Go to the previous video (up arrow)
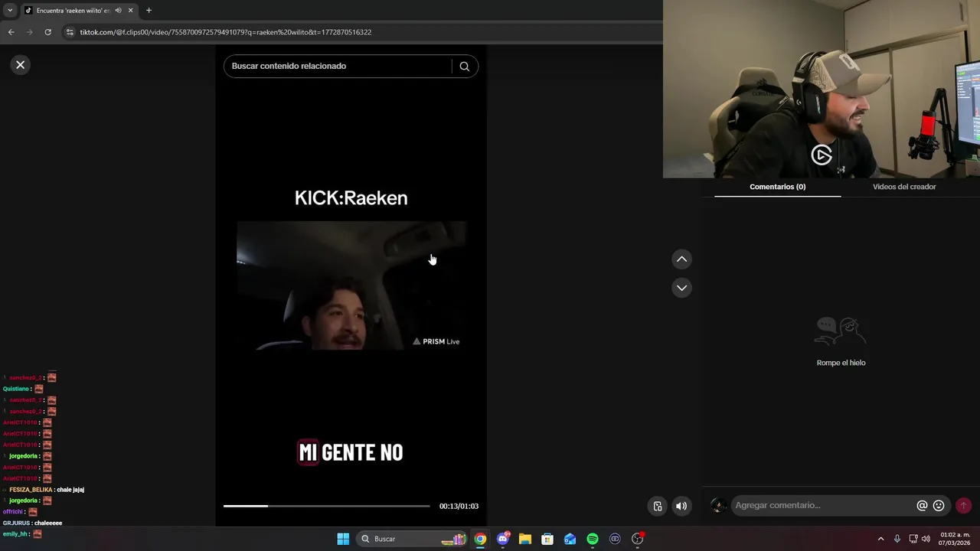The height and width of the screenshot is (551, 980). (681, 259)
